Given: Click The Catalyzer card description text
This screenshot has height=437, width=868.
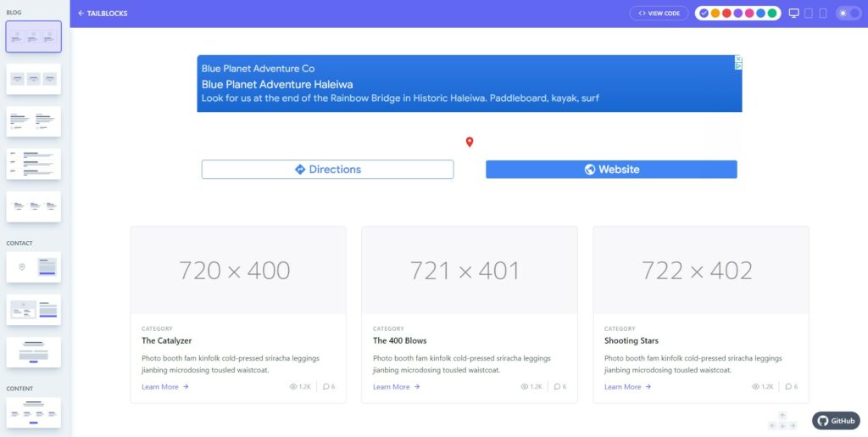Looking at the screenshot, I should tap(231, 364).
